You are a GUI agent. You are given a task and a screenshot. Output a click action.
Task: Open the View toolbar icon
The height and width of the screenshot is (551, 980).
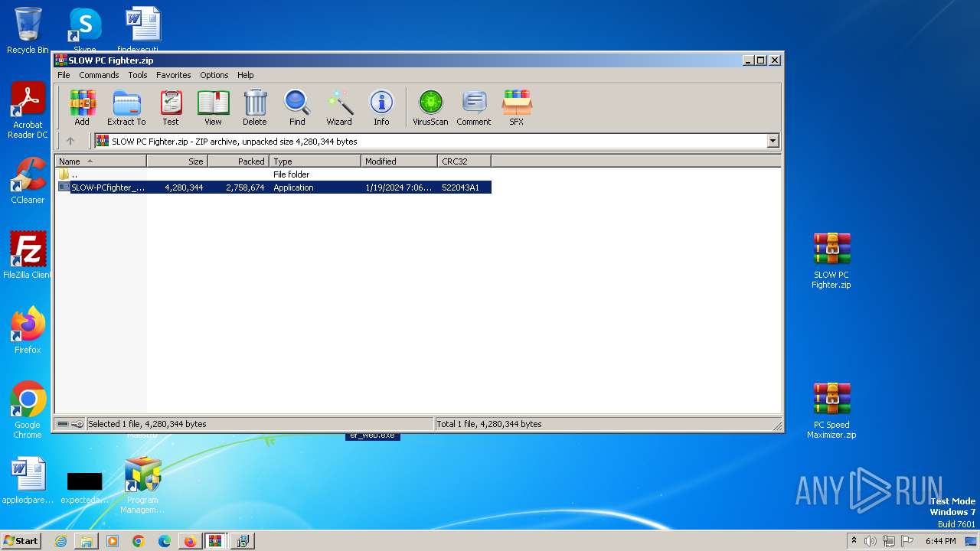pos(213,107)
